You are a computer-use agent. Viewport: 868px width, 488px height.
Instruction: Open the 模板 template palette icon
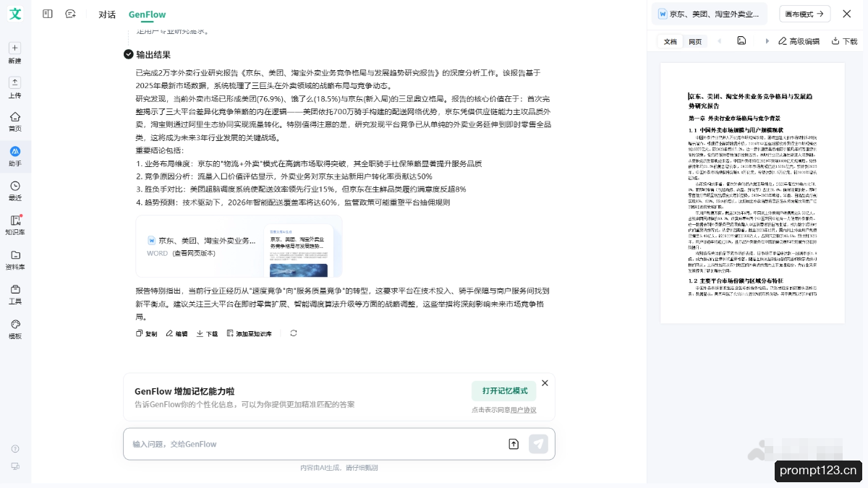pyautogui.click(x=15, y=324)
